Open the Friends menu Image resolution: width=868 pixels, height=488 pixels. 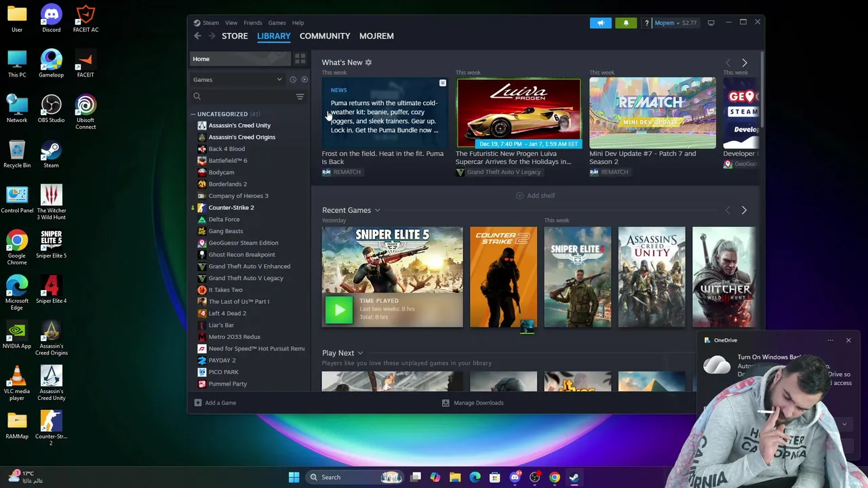tap(253, 23)
